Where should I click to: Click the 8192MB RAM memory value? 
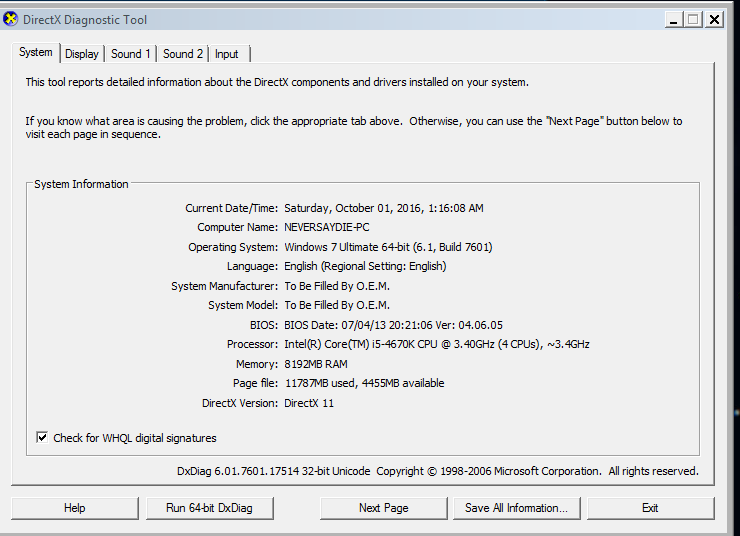pos(317,364)
